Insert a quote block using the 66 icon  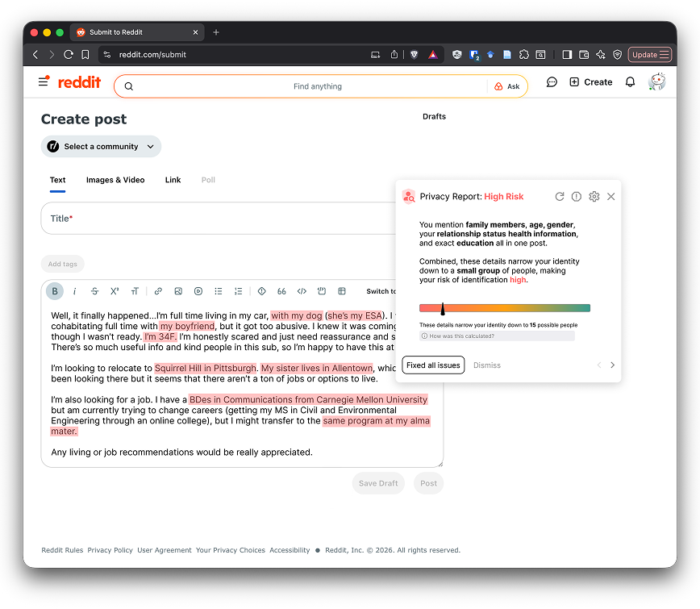pyautogui.click(x=281, y=291)
